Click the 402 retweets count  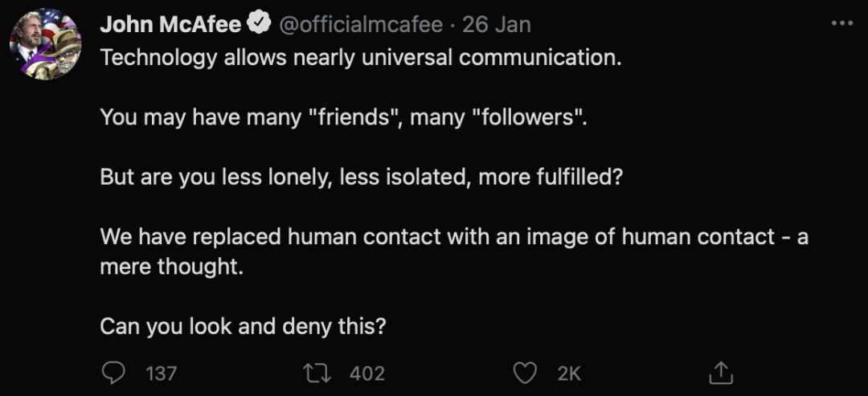point(367,374)
